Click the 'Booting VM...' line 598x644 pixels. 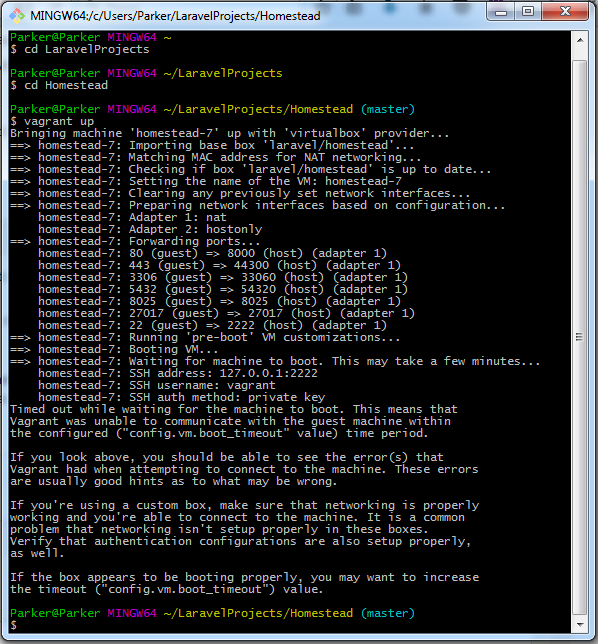click(x=114, y=349)
